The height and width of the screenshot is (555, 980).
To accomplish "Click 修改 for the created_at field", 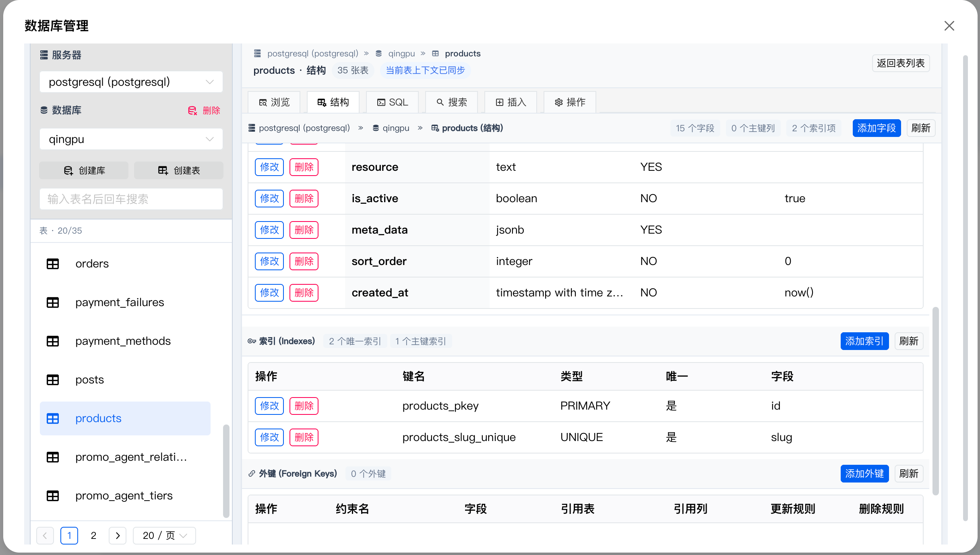I will pos(269,293).
